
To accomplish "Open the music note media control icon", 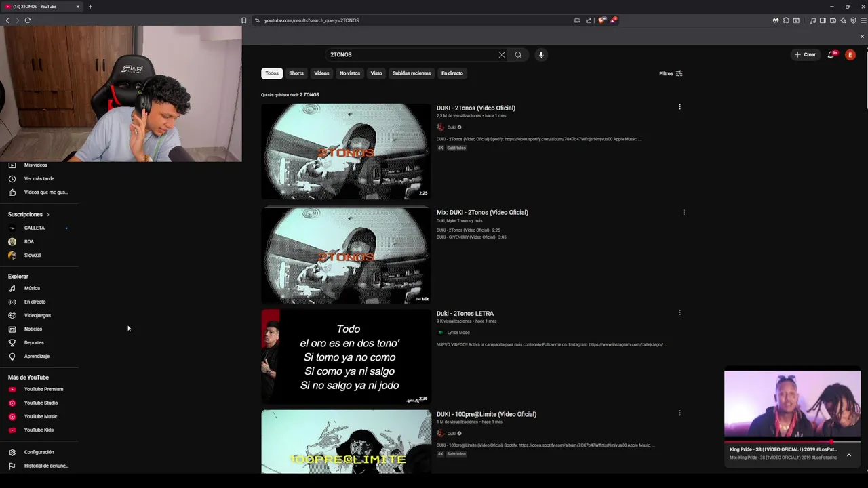I will (x=812, y=20).
